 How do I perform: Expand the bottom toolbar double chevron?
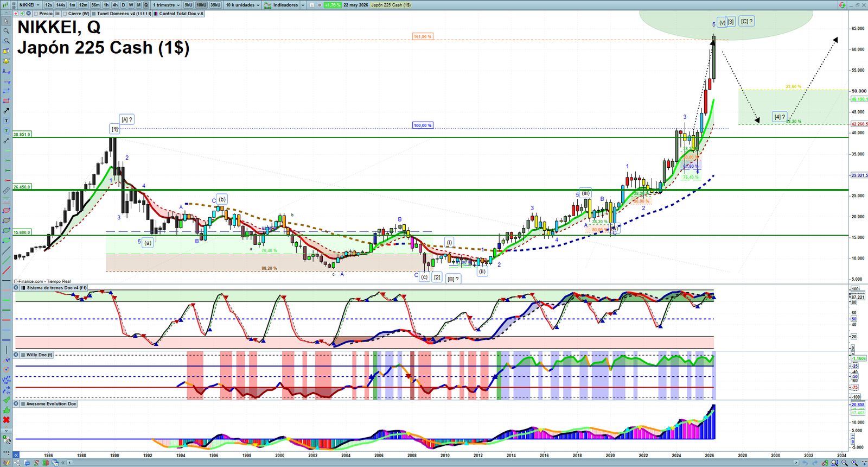[63, 463]
